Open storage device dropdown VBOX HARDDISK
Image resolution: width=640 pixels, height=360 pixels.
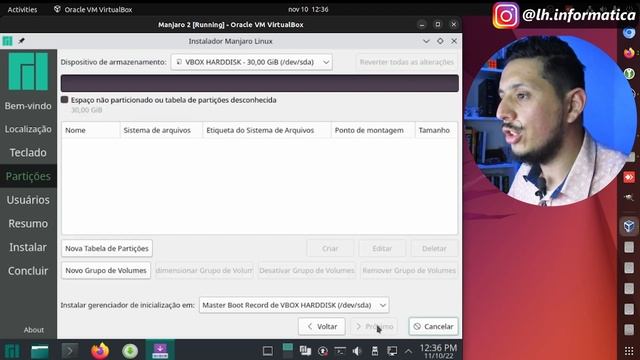coord(251,62)
